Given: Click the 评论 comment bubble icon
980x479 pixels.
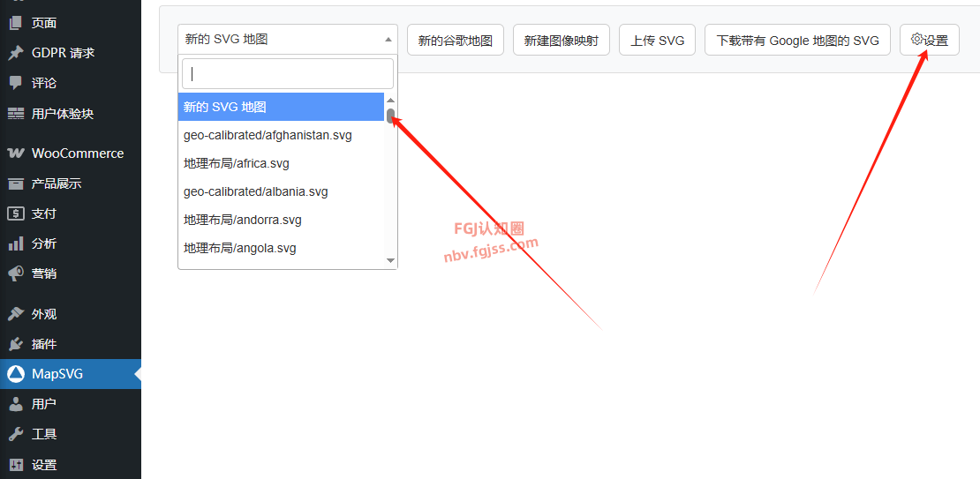Looking at the screenshot, I should [x=16, y=83].
